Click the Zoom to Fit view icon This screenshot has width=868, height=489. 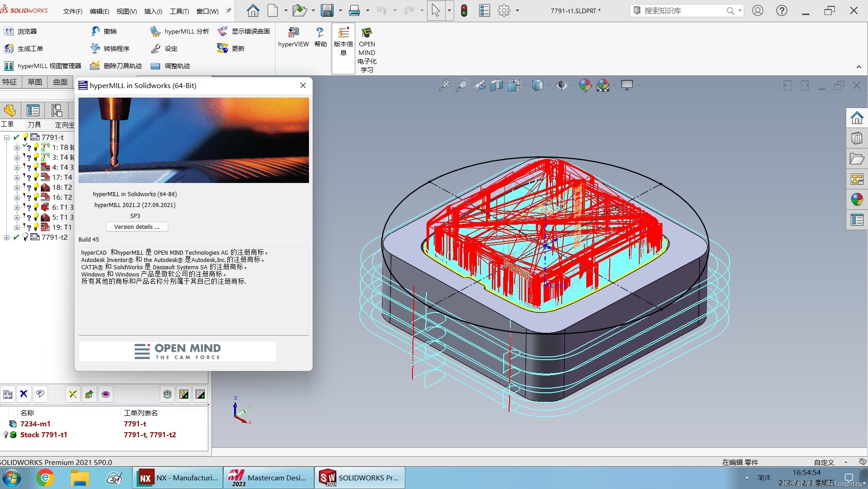tap(444, 85)
